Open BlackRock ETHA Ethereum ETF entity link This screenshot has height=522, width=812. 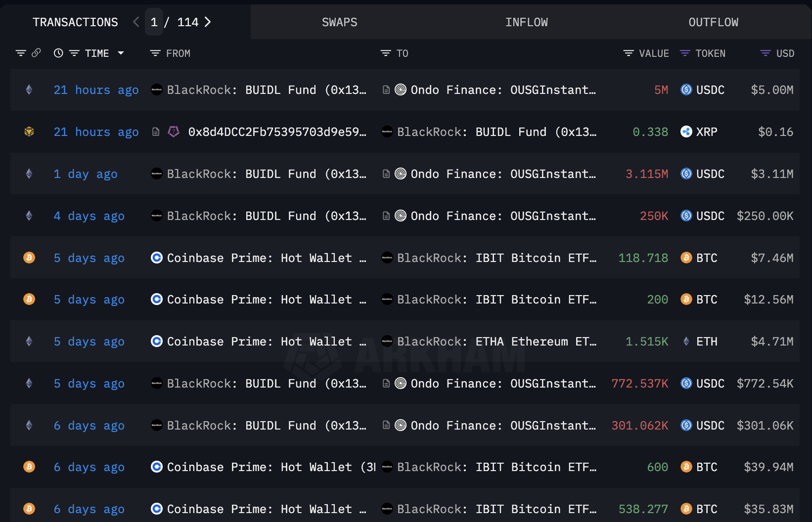[496, 342]
